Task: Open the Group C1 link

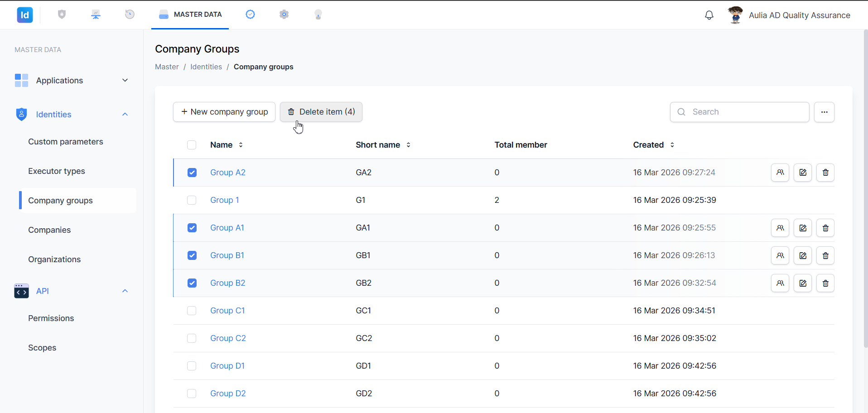Action: pyautogui.click(x=227, y=311)
